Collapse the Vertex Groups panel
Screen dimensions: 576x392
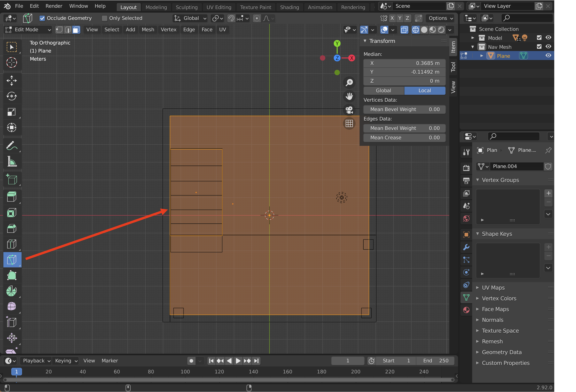pyautogui.click(x=477, y=180)
